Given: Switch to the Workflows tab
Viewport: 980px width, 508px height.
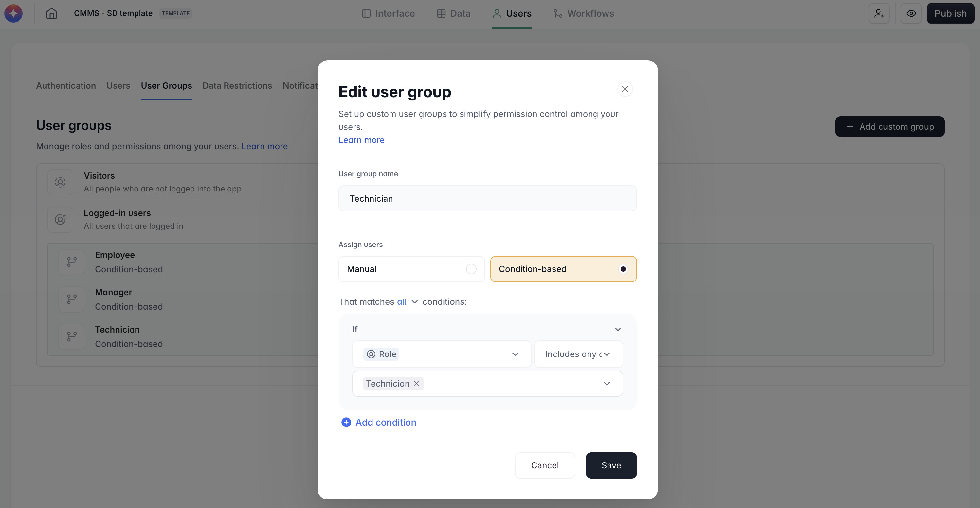Looking at the screenshot, I should pos(584,14).
